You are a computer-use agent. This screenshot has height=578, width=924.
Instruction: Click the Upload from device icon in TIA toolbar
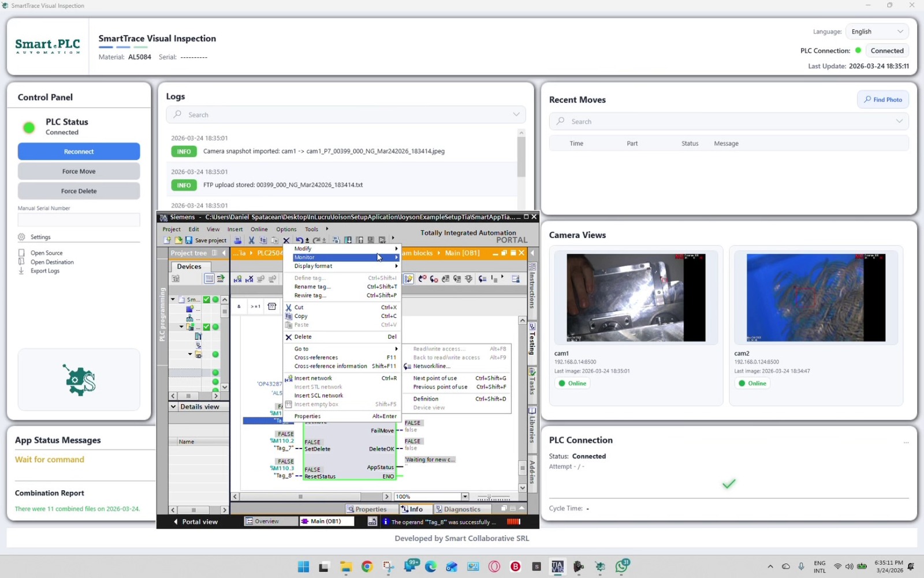(360, 240)
